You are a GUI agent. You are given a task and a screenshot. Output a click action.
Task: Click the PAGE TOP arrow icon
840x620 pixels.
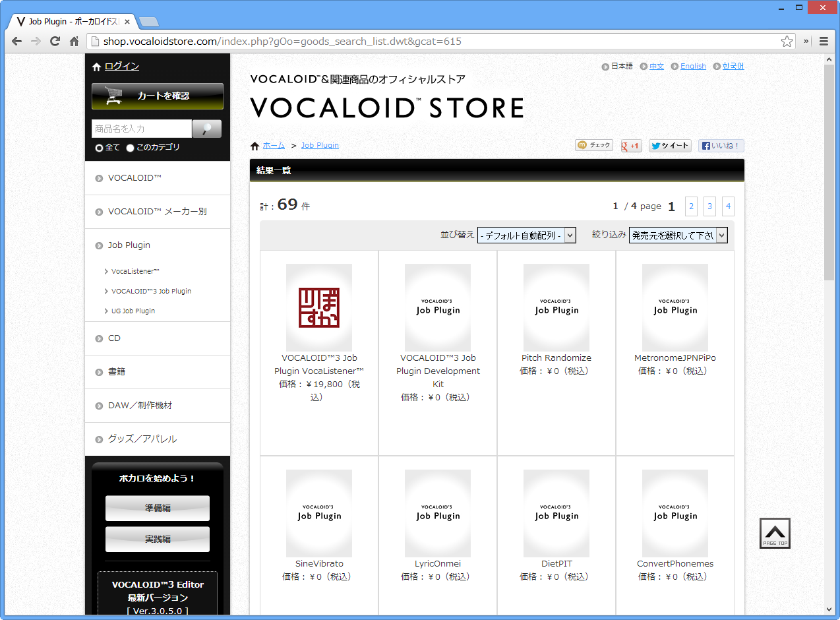775,533
